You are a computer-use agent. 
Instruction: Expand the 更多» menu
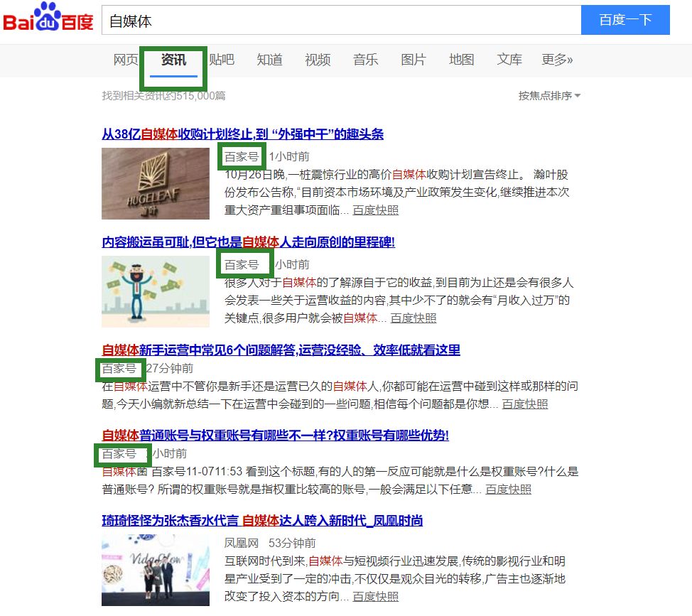pyautogui.click(x=557, y=60)
